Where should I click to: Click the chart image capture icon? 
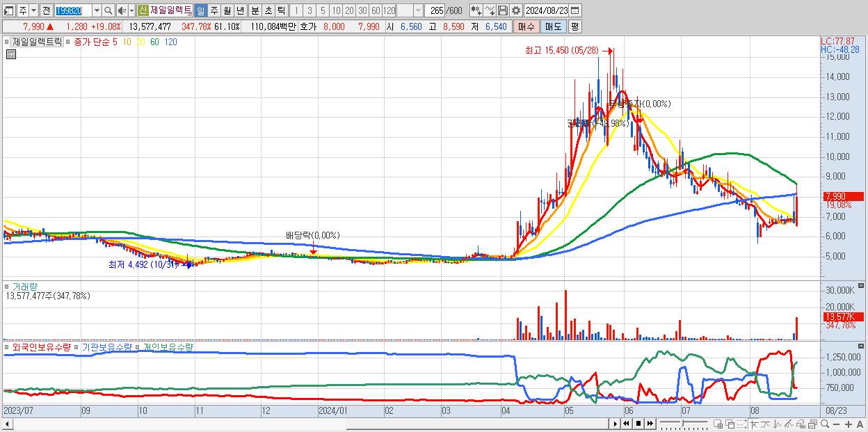812,424
